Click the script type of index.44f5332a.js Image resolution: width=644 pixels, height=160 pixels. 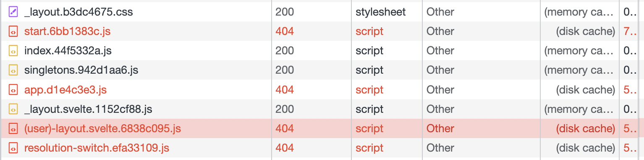[x=369, y=51]
